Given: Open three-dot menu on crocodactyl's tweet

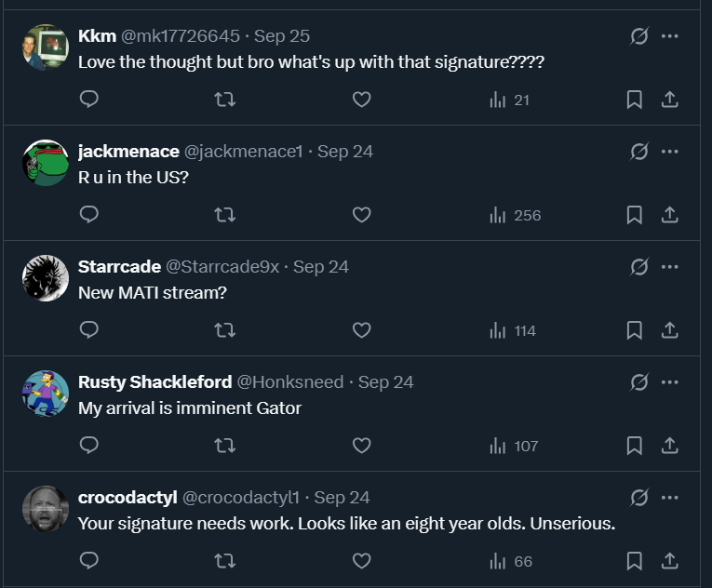Looking at the screenshot, I should tap(669, 498).
